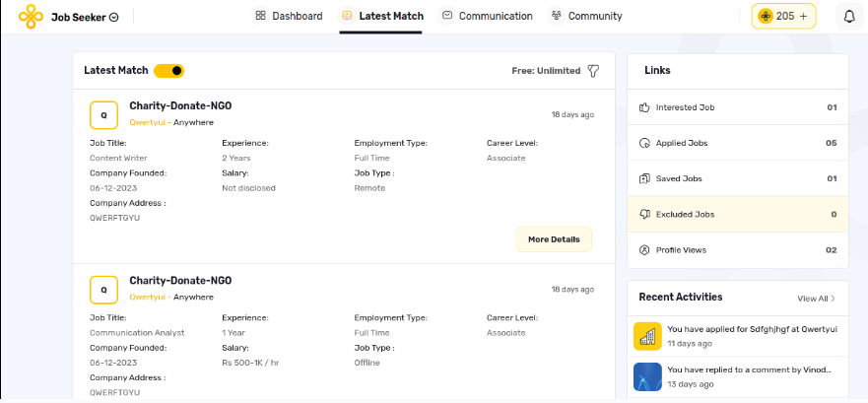
Task: Click the applied-for-Sdfghjhgf activity thumbnail
Action: [647, 336]
